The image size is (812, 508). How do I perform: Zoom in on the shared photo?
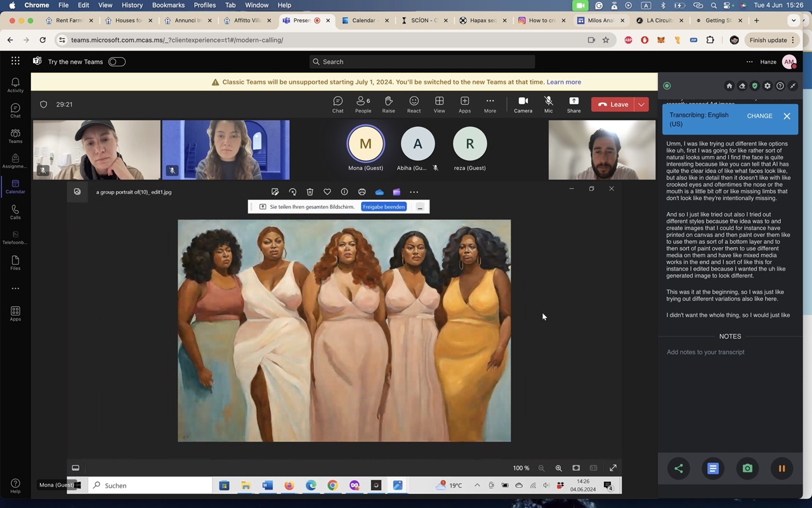(559, 468)
